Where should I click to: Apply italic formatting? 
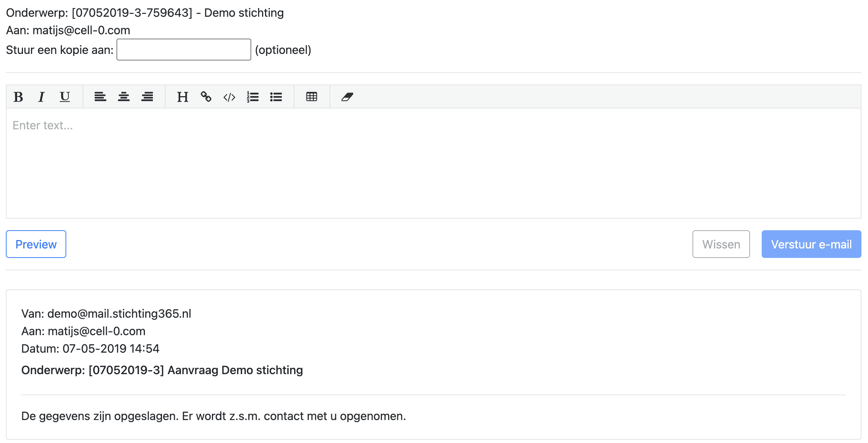pos(42,97)
